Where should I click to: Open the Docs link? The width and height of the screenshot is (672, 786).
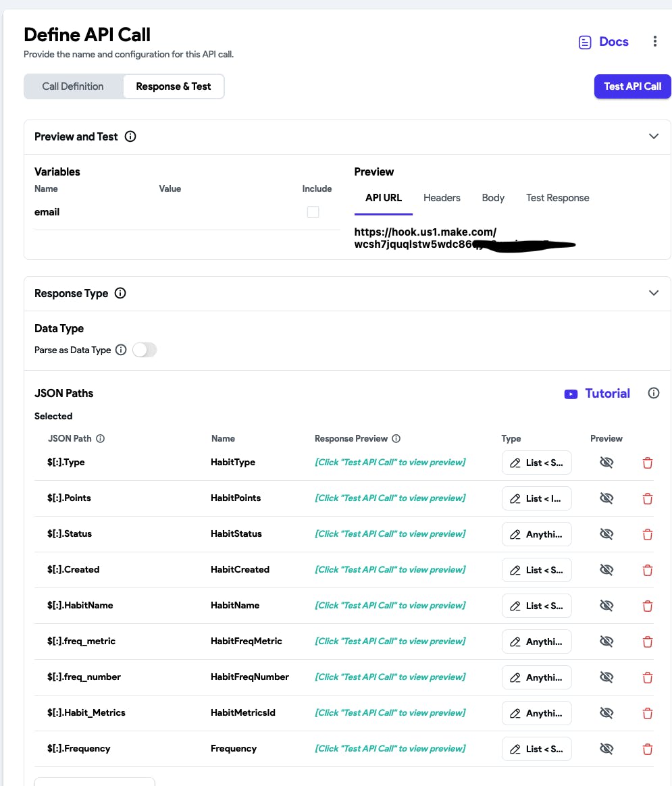(x=604, y=42)
